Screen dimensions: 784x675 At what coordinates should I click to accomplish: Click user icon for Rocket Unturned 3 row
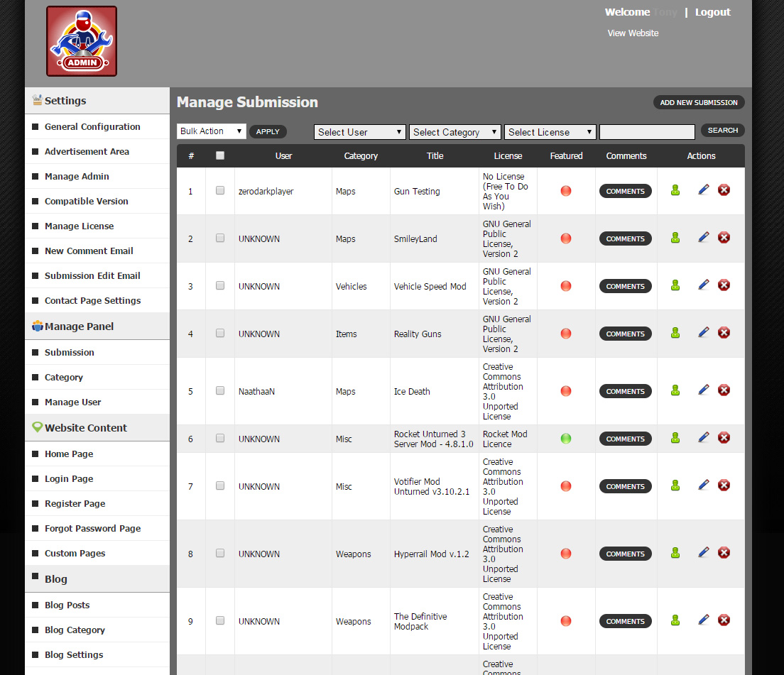[x=675, y=438]
